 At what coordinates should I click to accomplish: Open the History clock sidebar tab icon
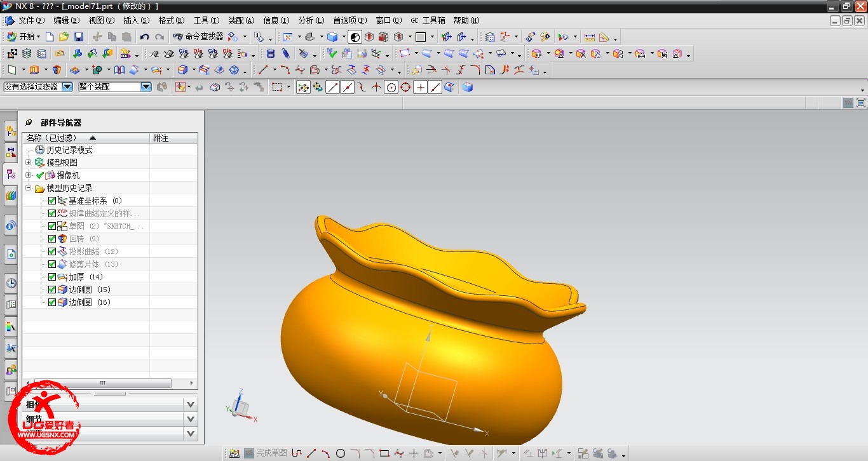(x=11, y=283)
